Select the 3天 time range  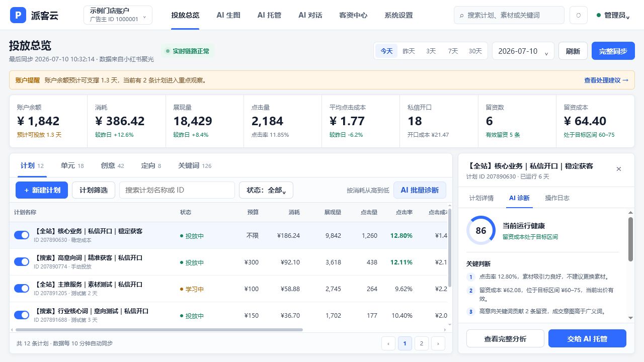(x=431, y=51)
